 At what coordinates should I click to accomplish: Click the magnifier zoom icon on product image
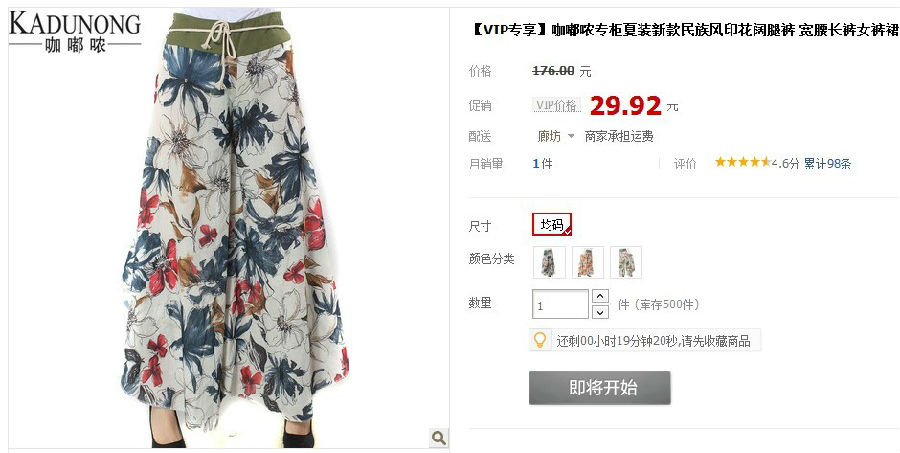pyautogui.click(x=439, y=438)
